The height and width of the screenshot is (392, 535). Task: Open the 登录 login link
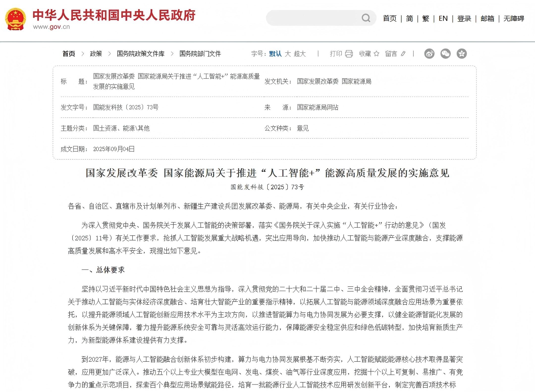pos(464,19)
